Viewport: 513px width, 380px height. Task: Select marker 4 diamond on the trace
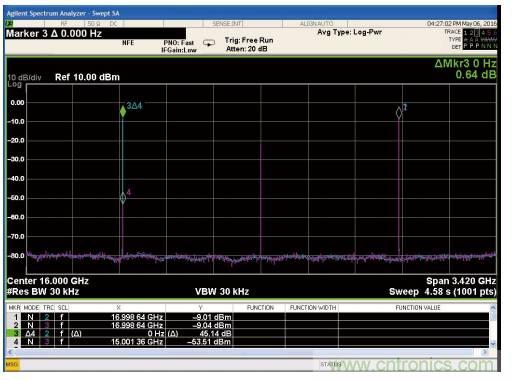123,198
